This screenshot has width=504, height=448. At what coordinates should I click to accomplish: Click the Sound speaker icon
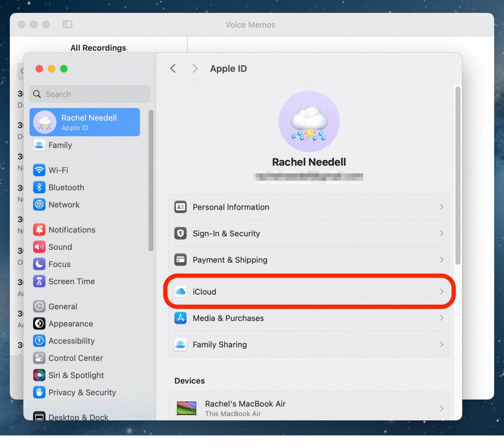point(39,247)
